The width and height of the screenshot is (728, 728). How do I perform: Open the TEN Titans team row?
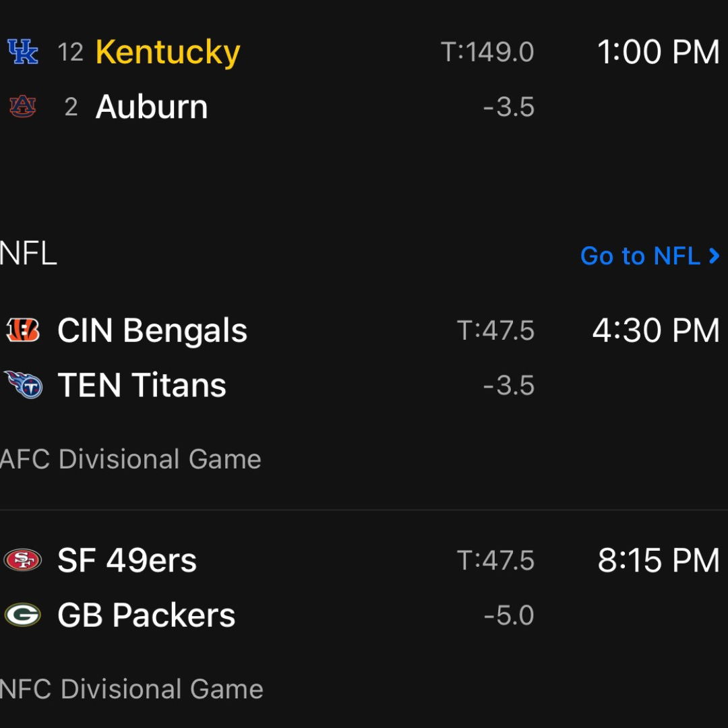(142, 385)
